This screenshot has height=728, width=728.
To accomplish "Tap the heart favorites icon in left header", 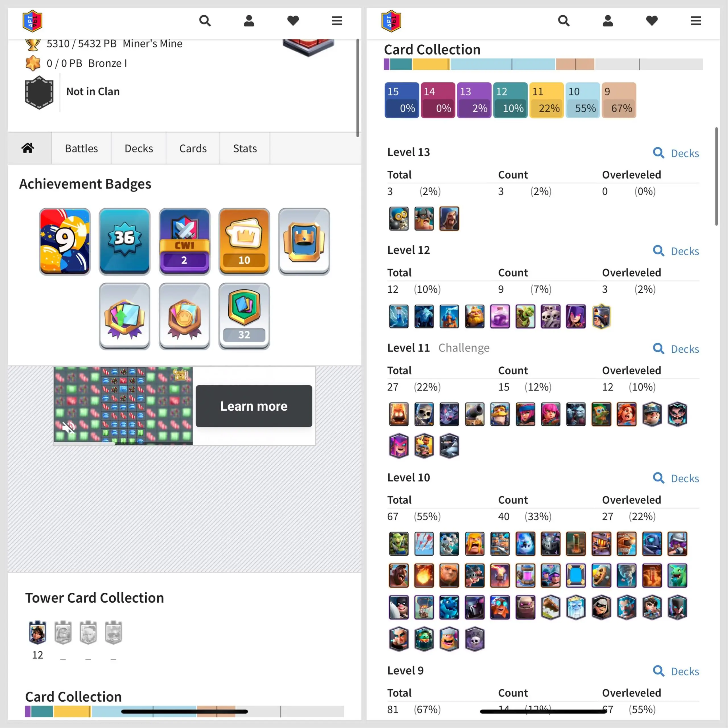I will 293,21.
